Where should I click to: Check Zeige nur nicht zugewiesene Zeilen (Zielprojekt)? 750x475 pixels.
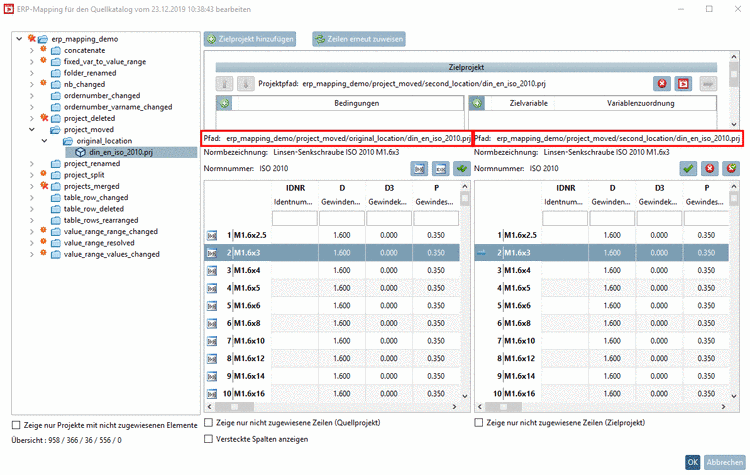[x=478, y=422]
